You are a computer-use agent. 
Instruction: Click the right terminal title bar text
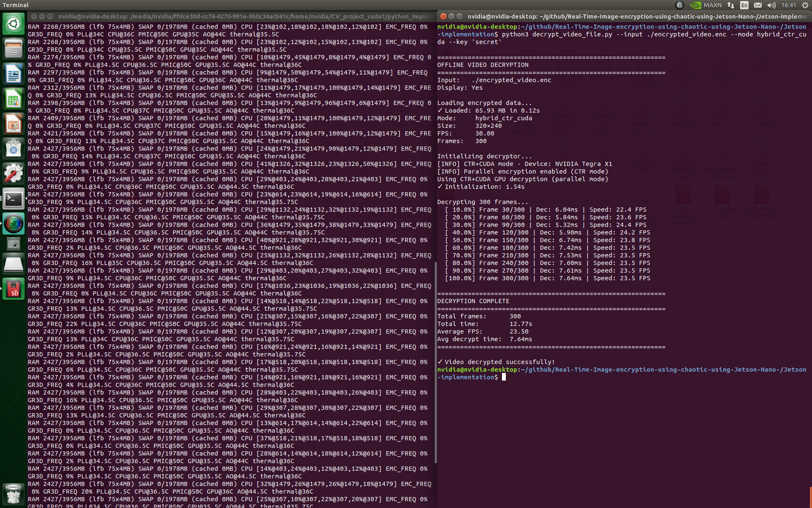(638, 16)
